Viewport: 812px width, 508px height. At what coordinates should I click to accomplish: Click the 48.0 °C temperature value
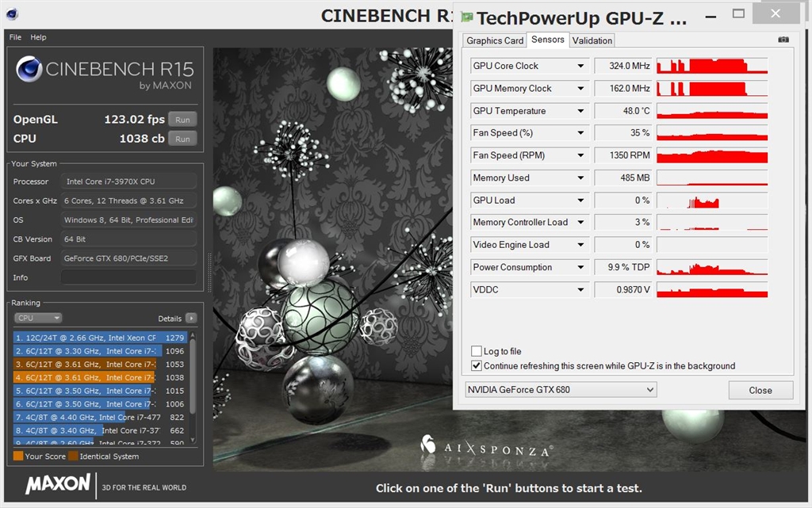[x=623, y=111]
